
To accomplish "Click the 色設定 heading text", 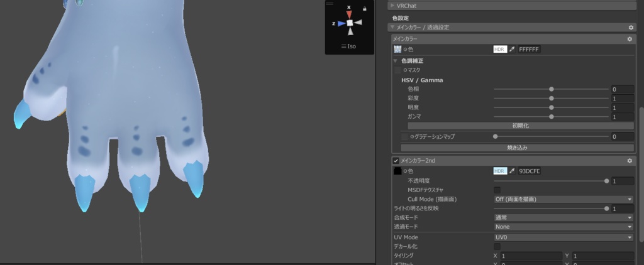I will tap(400, 18).
